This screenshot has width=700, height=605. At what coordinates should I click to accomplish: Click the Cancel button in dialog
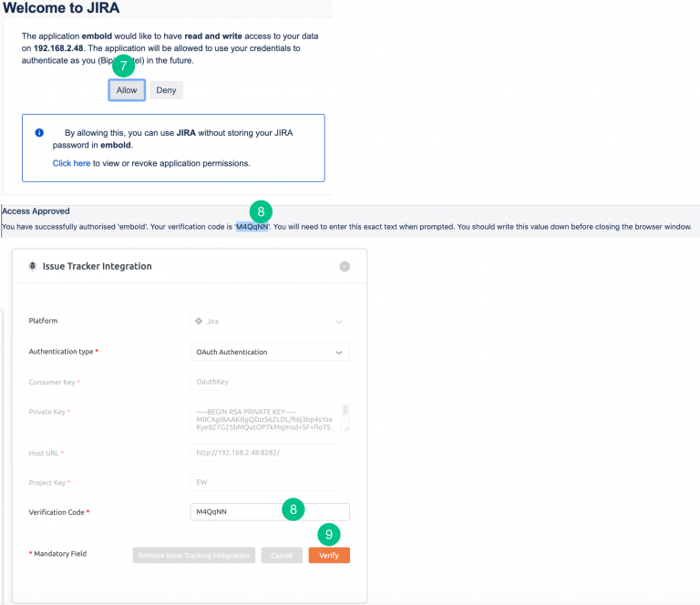pyautogui.click(x=282, y=555)
